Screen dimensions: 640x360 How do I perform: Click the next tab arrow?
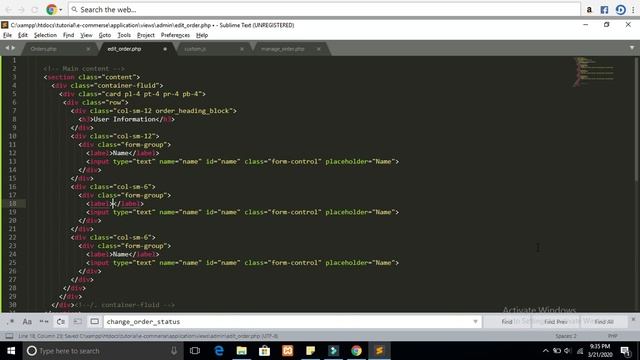click(x=13, y=48)
